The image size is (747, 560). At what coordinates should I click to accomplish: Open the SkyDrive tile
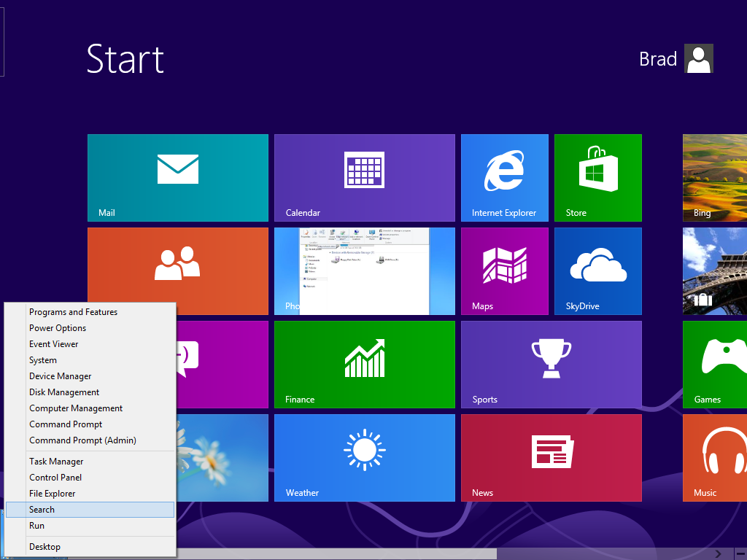(598, 271)
